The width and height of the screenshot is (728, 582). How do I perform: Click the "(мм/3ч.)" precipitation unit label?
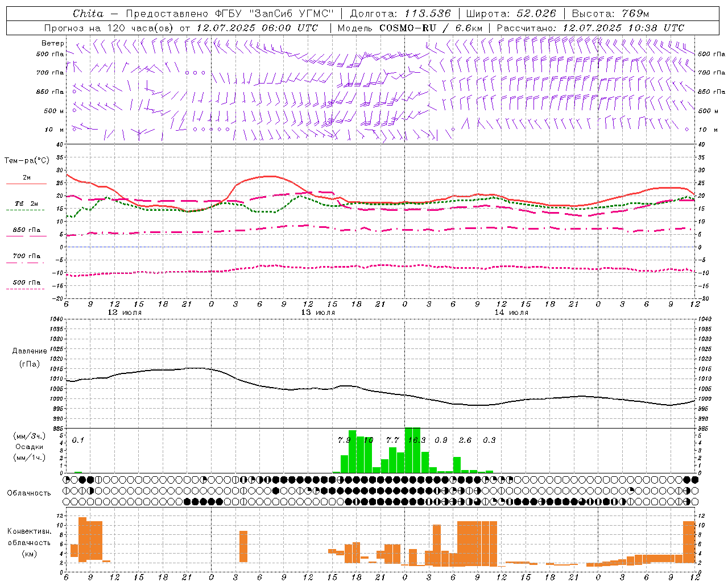(x=29, y=436)
